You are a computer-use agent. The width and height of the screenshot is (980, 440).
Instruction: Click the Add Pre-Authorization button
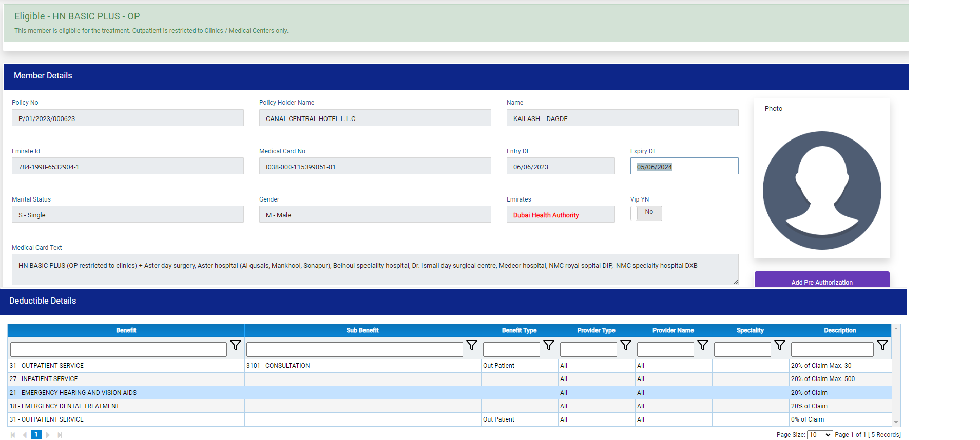(x=821, y=281)
